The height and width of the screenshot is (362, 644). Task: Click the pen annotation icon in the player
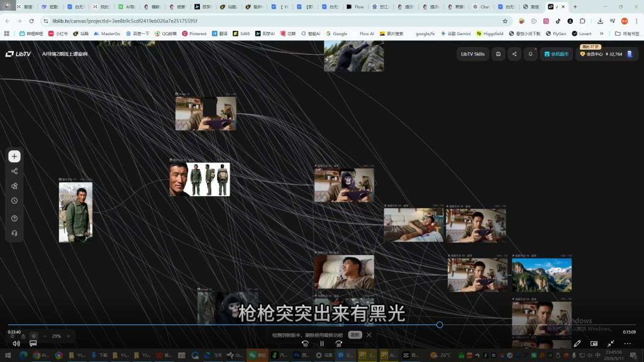577,344
